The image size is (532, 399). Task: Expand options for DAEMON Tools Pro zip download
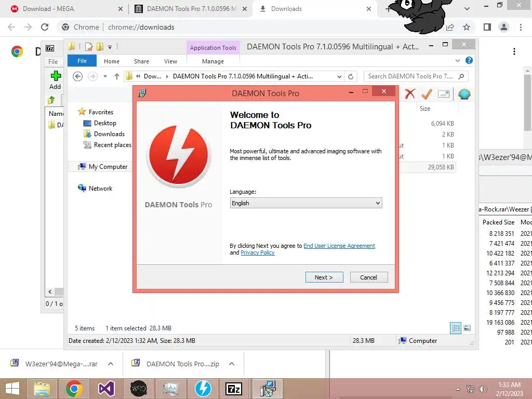232,364
